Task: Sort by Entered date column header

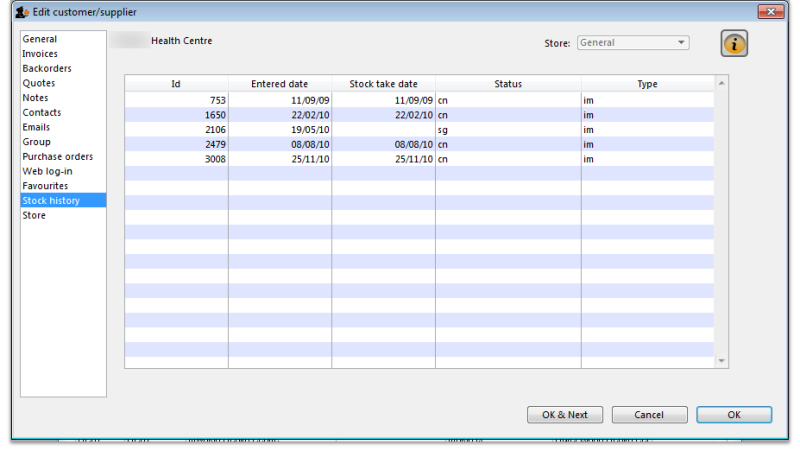Action: tap(279, 84)
